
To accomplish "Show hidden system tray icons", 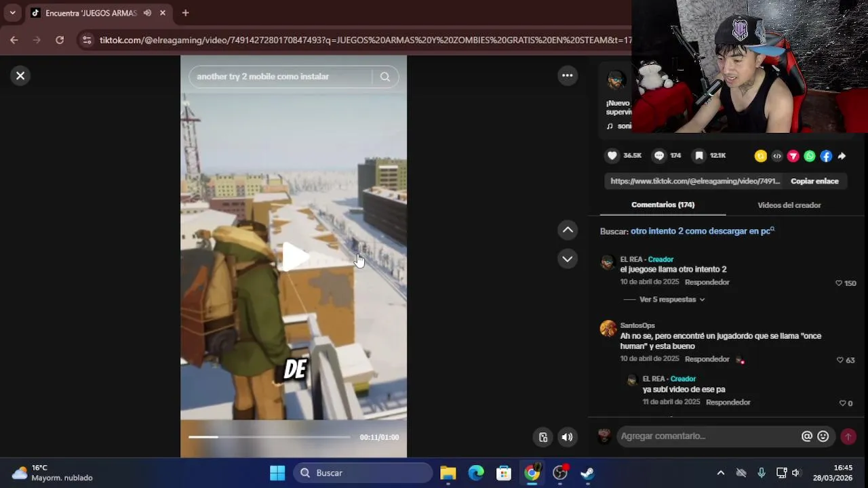I will (721, 473).
